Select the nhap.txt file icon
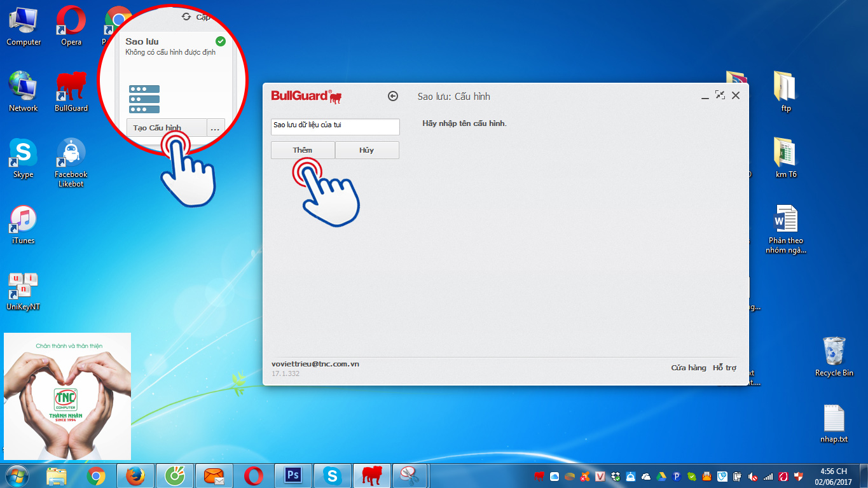868x488 pixels. point(834,424)
